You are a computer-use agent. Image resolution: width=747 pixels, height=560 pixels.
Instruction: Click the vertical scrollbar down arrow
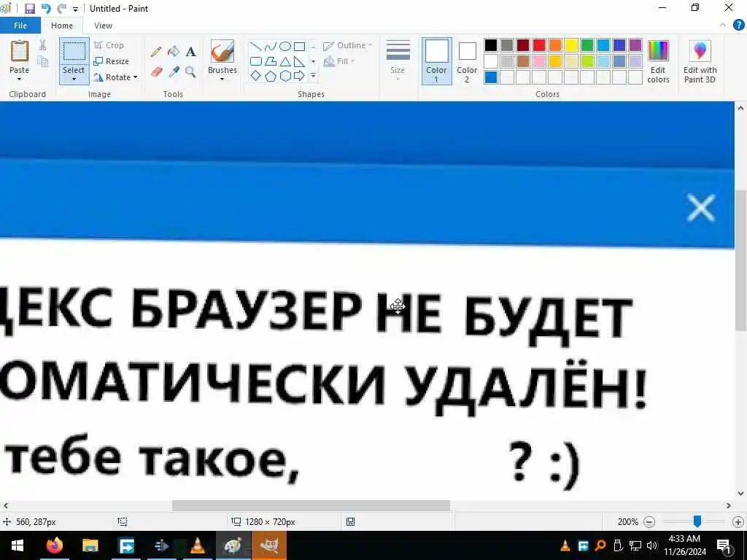coord(741,494)
